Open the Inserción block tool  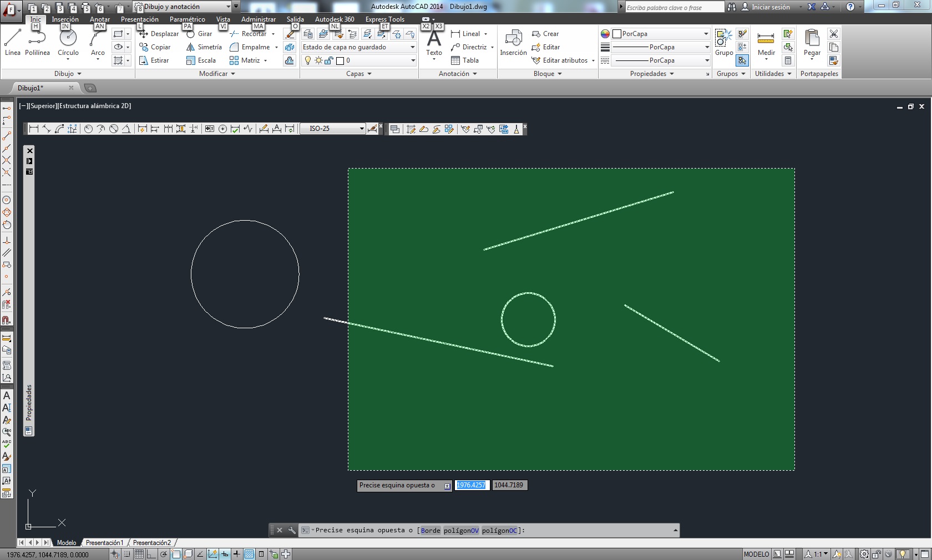pos(513,43)
